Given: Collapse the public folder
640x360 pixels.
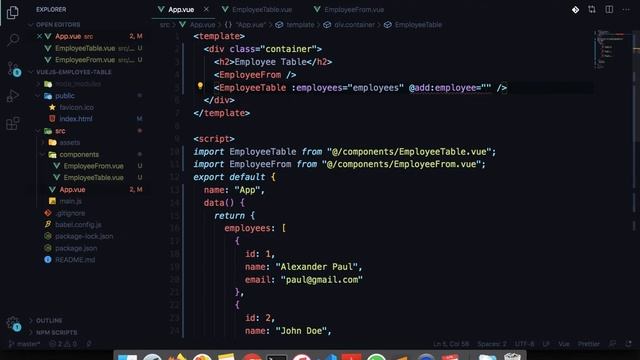Looking at the screenshot, I should tap(64, 96).
